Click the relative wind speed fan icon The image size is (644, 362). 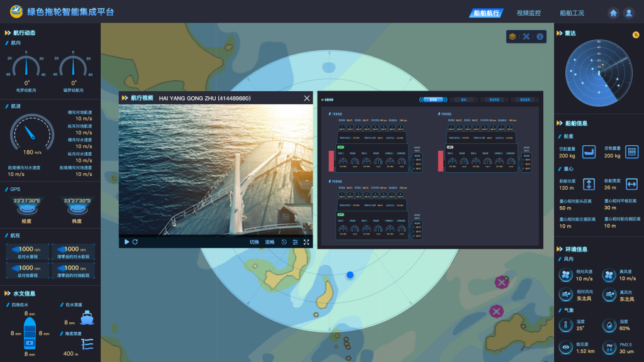point(565,275)
